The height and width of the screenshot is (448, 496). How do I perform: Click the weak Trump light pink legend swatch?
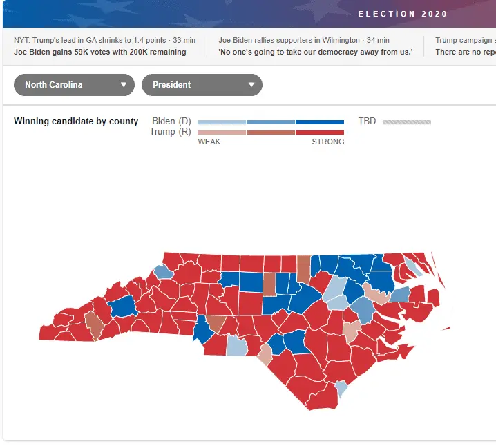tap(222, 133)
